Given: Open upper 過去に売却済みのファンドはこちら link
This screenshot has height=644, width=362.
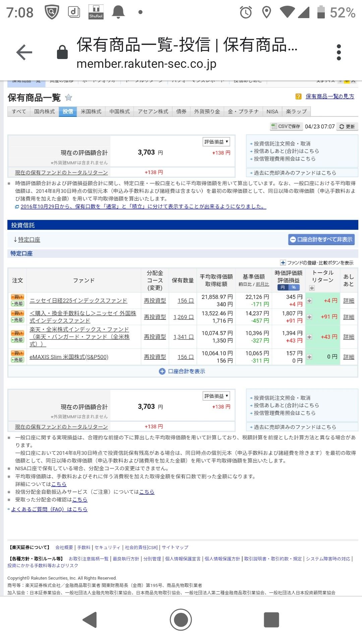Looking at the screenshot, I should [x=295, y=173].
